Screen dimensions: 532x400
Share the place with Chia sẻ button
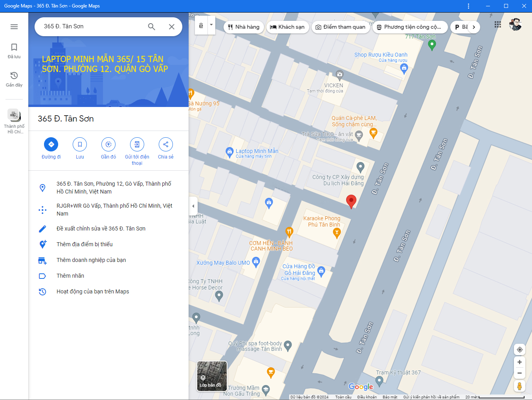[x=166, y=148]
